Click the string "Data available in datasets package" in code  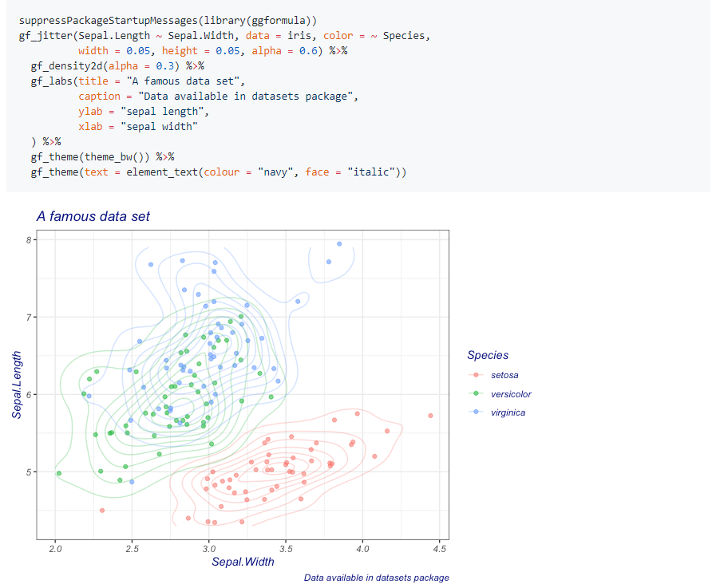tap(245, 97)
